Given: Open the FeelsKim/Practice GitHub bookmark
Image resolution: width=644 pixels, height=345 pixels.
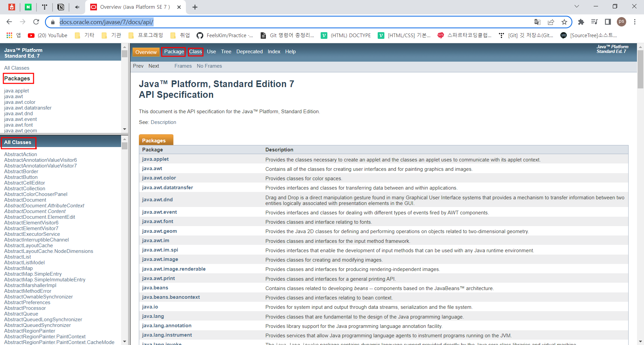Looking at the screenshot, I should tap(225, 36).
